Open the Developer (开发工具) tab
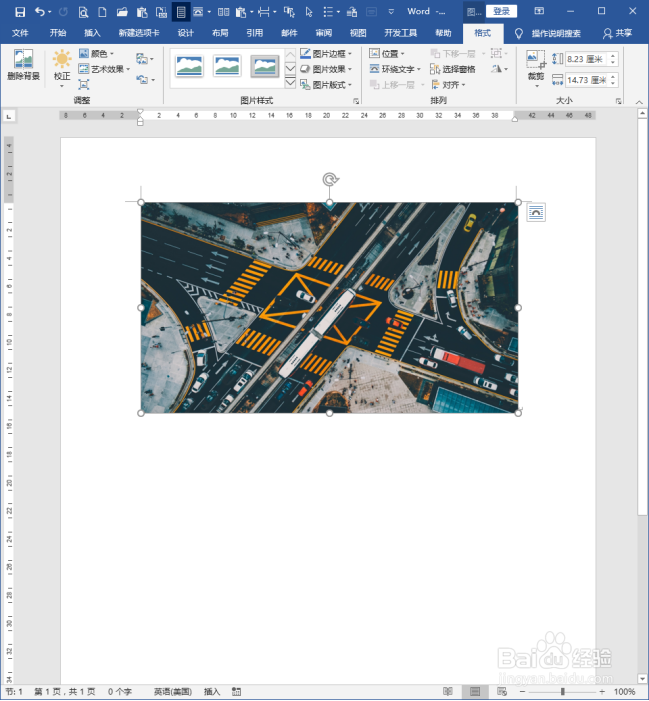This screenshot has width=649, height=701. [400, 33]
